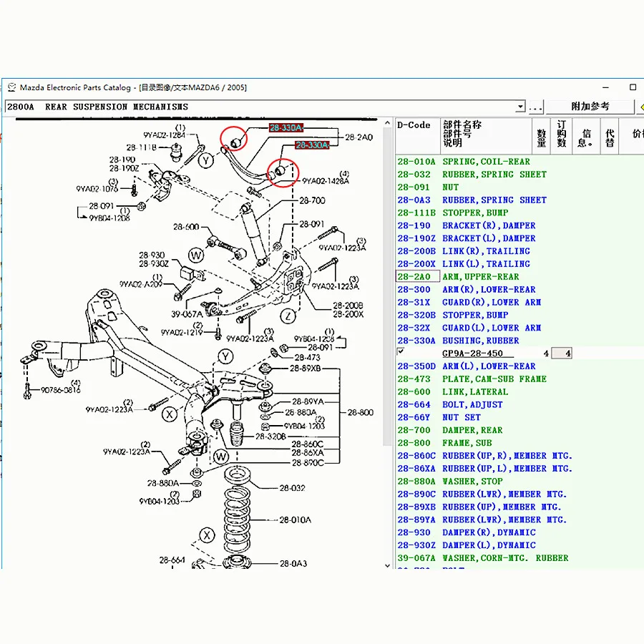Click the order quantity field showing 4
644x644 pixels.
tap(562, 353)
